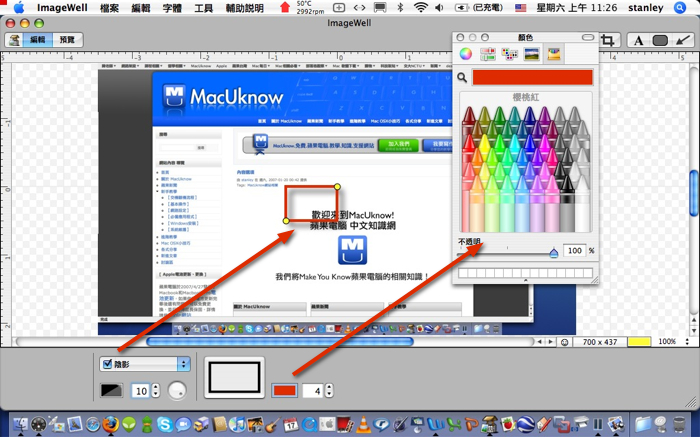Expand the color swatch drawer handle
700x437 pixels.
point(525,280)
